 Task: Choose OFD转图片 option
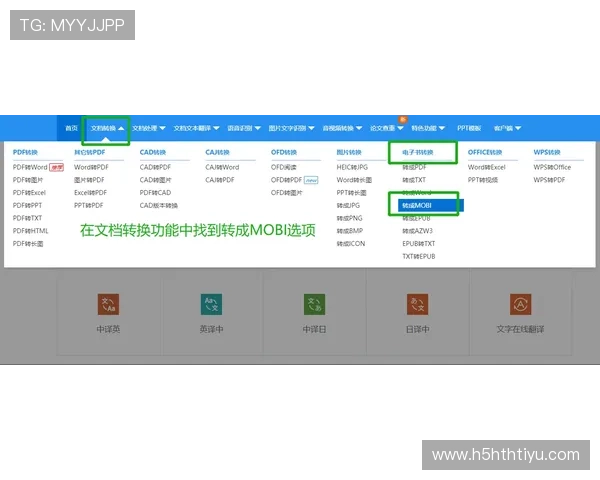(x=287, y=193)
